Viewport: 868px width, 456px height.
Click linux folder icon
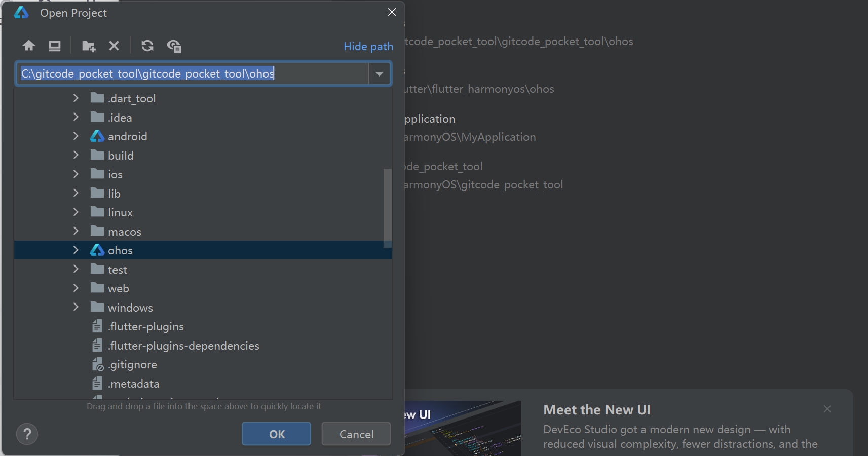(x=97, y=212)
